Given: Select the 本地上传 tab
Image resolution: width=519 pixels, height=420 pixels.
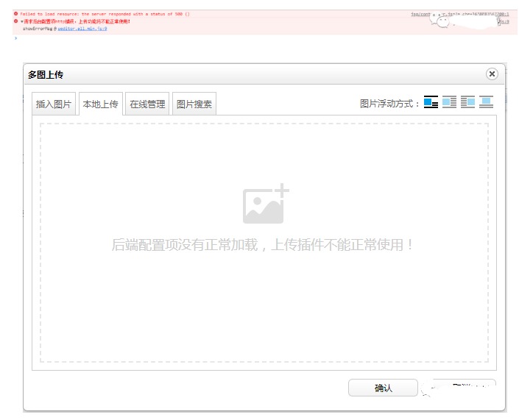Looking at the screenshot, I should (101, 104).
